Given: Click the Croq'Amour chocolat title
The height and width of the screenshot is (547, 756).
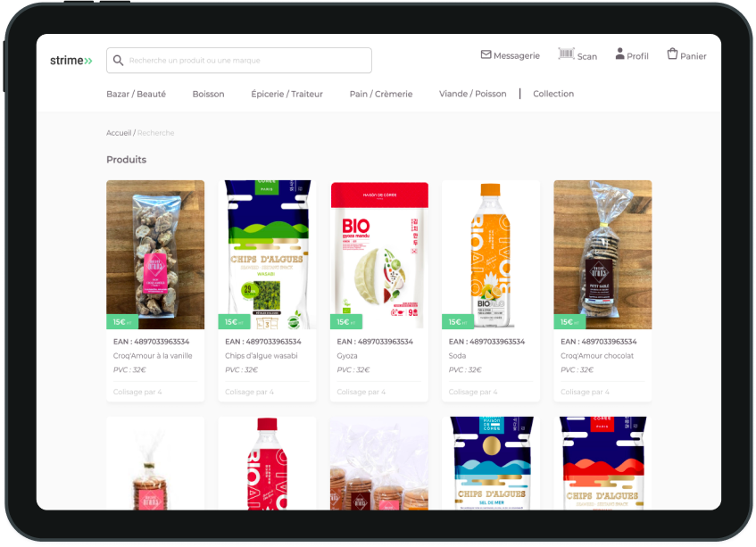Looking at the screenshot, I should click(597, 356).
